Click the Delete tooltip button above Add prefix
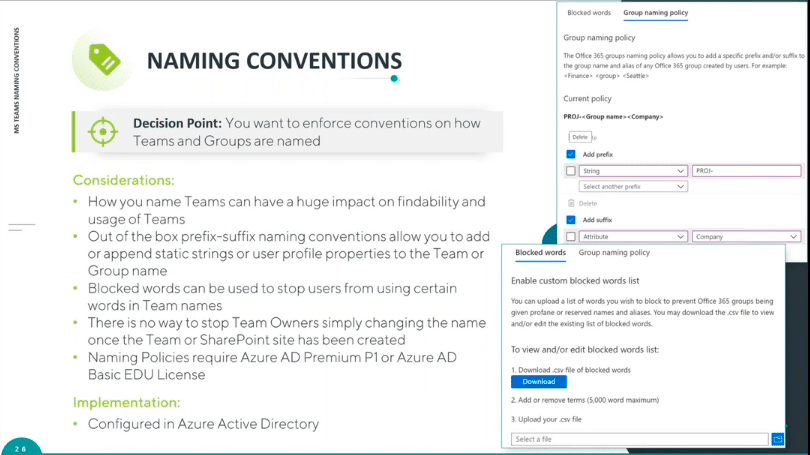810x455 pixels. (580, 138)
